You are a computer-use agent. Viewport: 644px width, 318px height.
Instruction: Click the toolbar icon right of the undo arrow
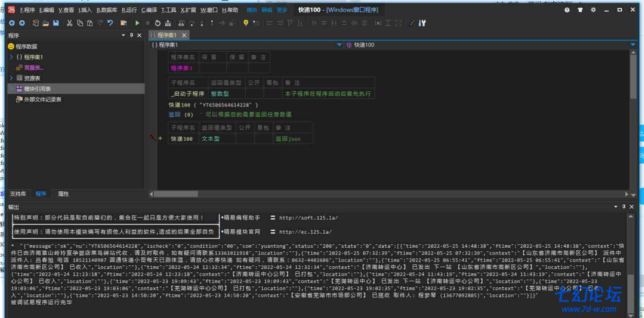point(124,23)
